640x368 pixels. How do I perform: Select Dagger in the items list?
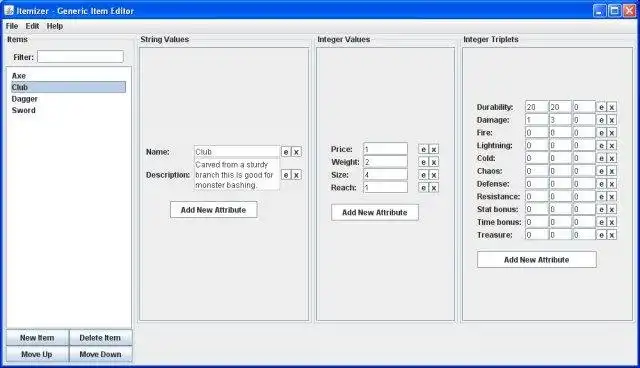68,99
